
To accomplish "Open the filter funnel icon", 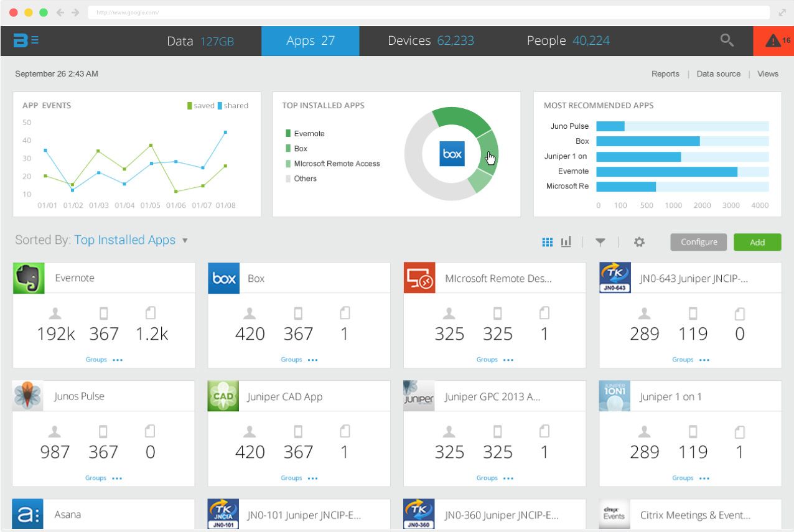I will coord(600,242).
